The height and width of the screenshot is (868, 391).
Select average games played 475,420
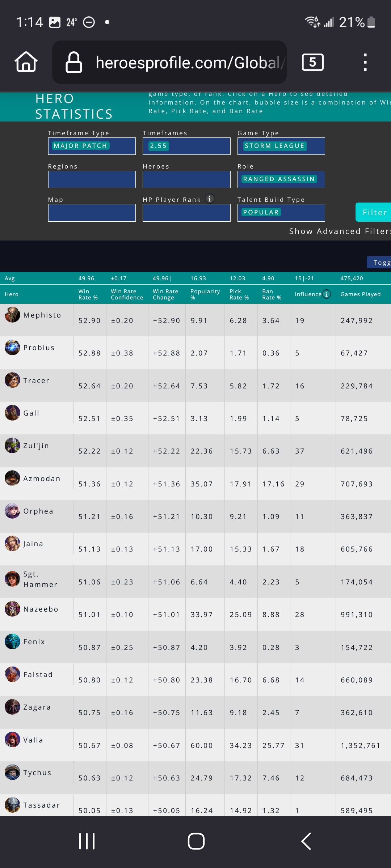[352, 278]
